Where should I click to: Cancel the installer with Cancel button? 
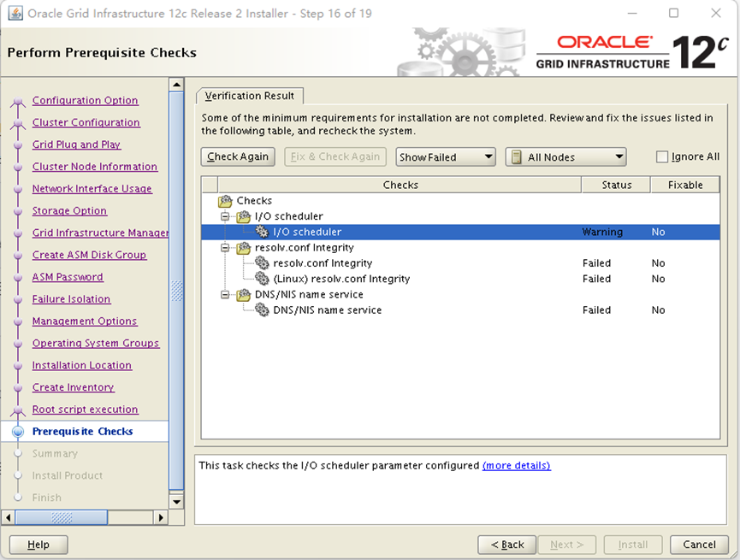point(699,545)
